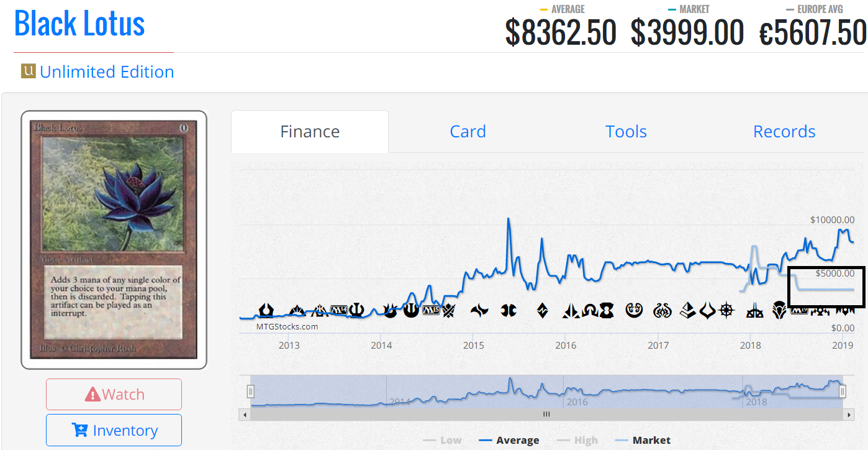The height and width of the screenshot is (450, 868).
Task: Switch to the Finance tab
Action: point(310,132)
